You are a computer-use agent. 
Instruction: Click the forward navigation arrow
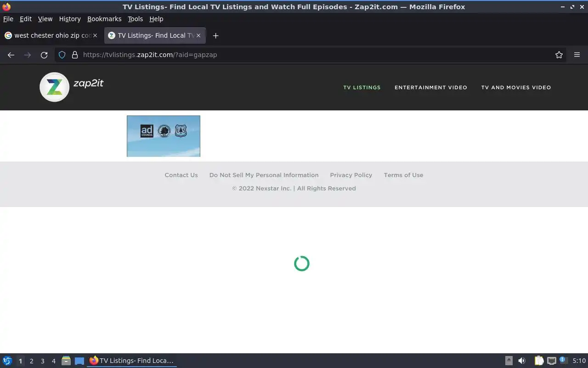point(28,55)
